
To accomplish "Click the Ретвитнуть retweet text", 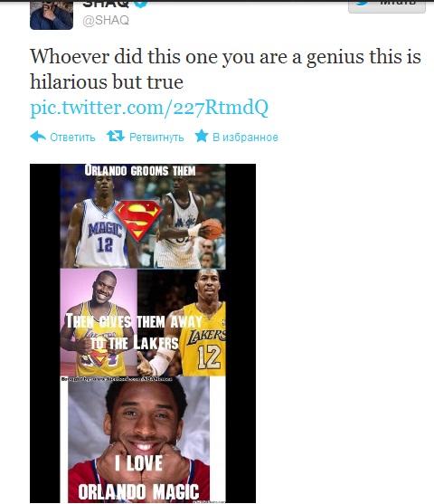I will pyautogui.click(x=156, y=138).
